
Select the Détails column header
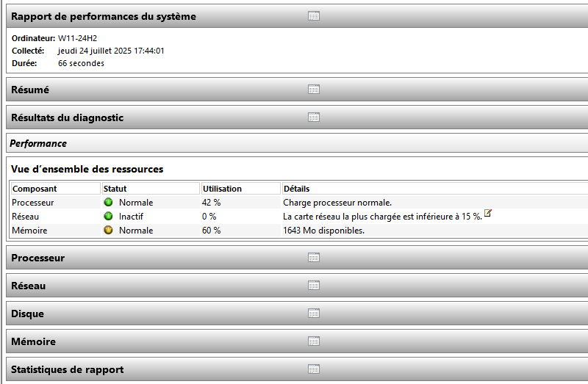pos(296,189)
